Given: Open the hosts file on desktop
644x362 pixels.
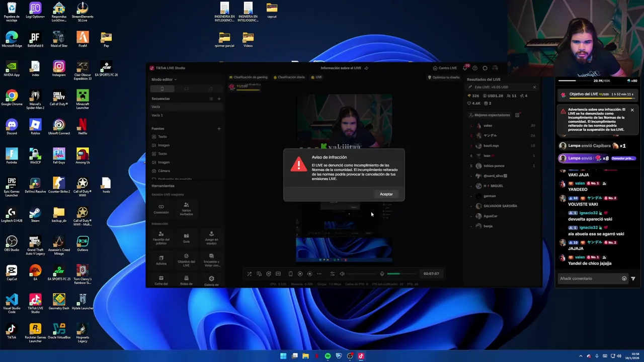Looking at the screenshot, I should [106, 186].
